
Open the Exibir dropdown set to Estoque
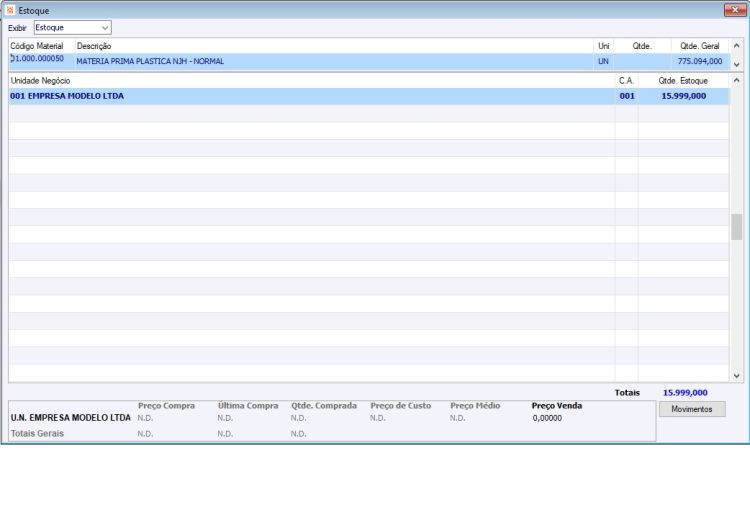(x=72, y=28)
